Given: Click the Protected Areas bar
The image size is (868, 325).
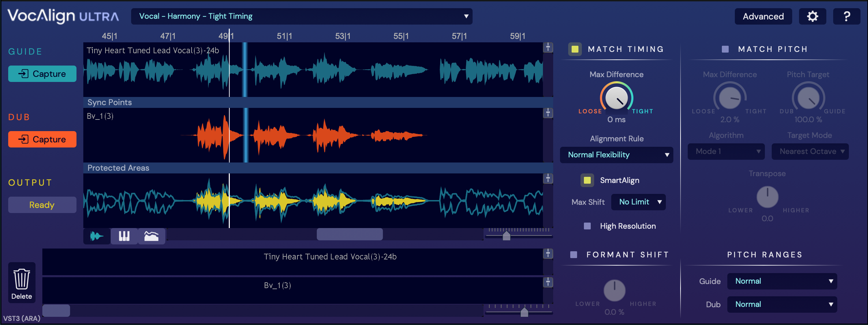Looking at the screenshot, I should [318, 168].
